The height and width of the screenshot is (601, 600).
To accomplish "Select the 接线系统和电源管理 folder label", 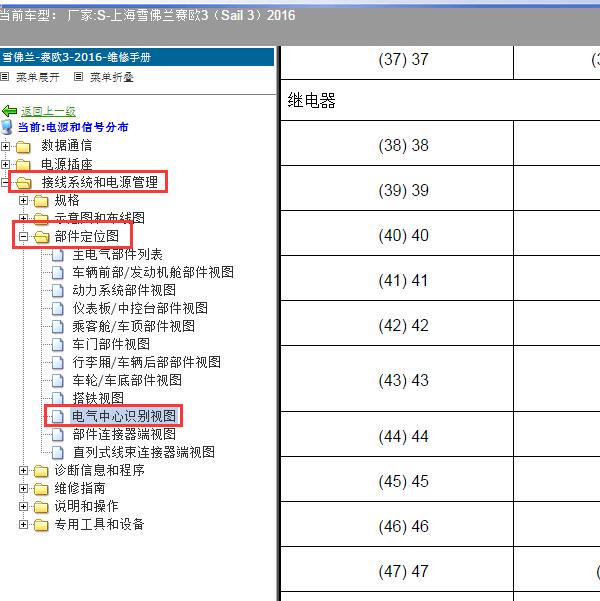I will point(100,182).
